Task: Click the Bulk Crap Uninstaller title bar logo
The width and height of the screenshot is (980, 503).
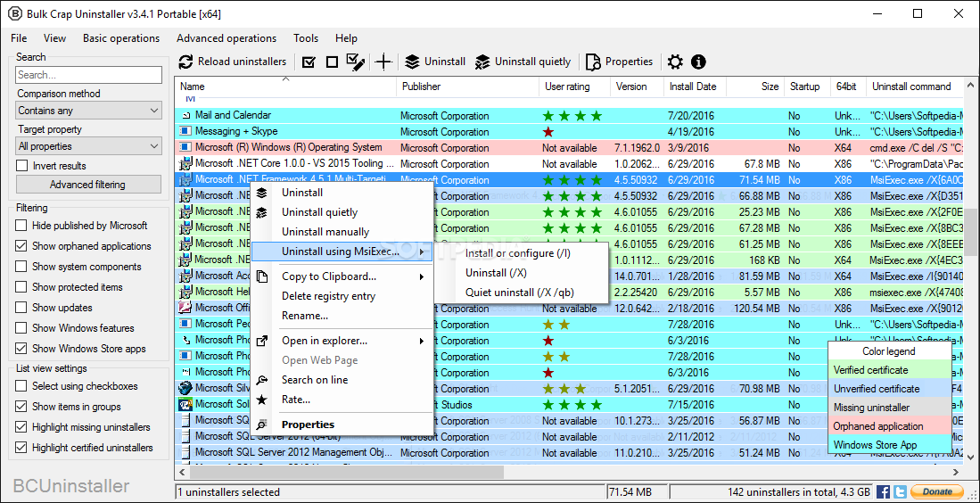Action: (x=15, y=13)
